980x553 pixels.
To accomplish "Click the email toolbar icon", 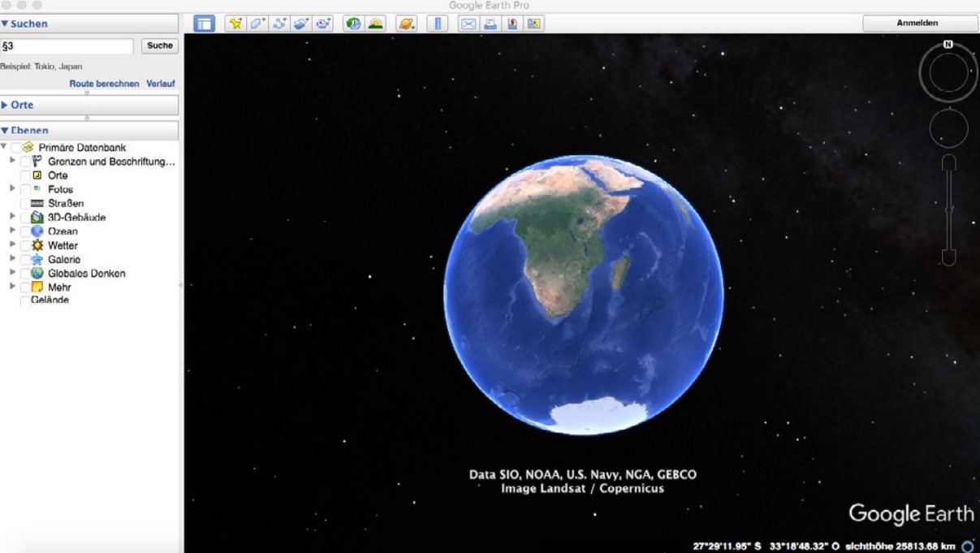I will coord(468,24).
